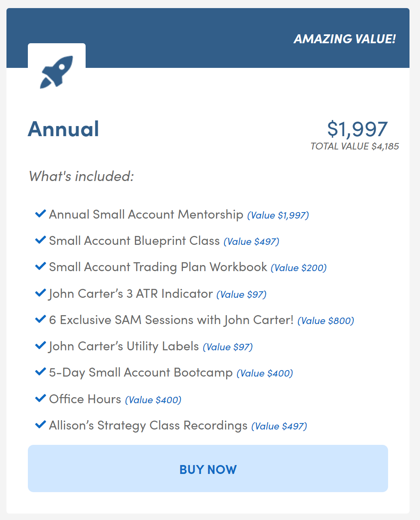Click the Annual plan heading

63,129
